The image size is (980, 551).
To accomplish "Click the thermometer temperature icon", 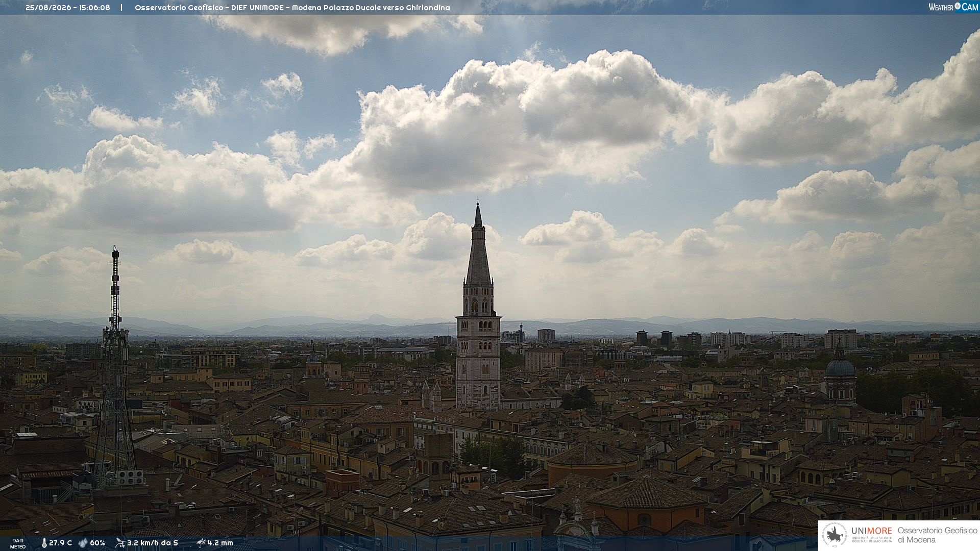I will click(x=44, y=543).
